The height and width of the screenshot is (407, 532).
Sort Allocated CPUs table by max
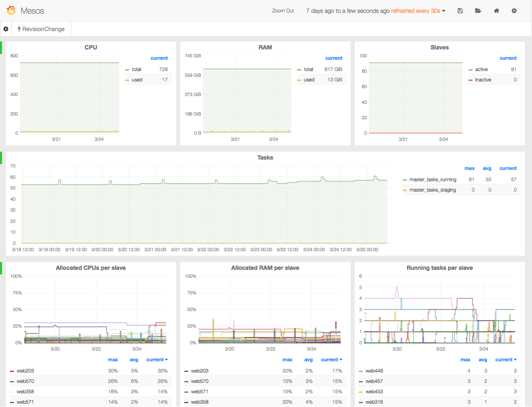pos(113,360)
